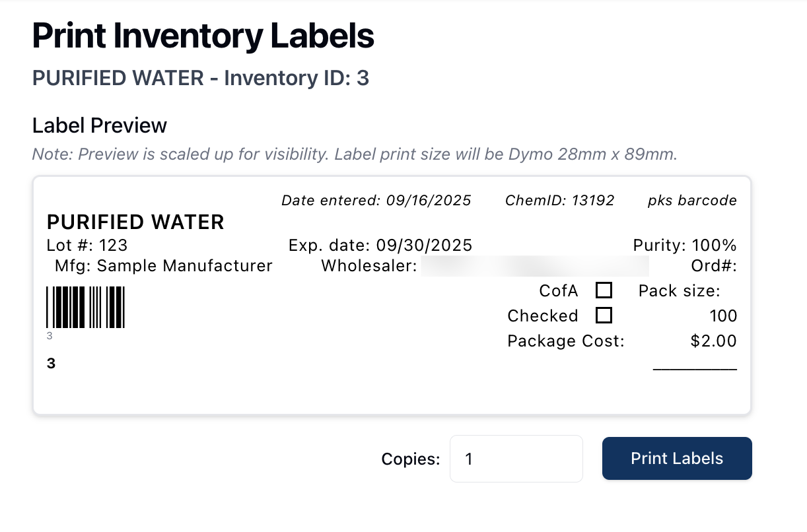Click the Label Preview heading
Viewport: 807px width, 532px height.
coord(99,125)
